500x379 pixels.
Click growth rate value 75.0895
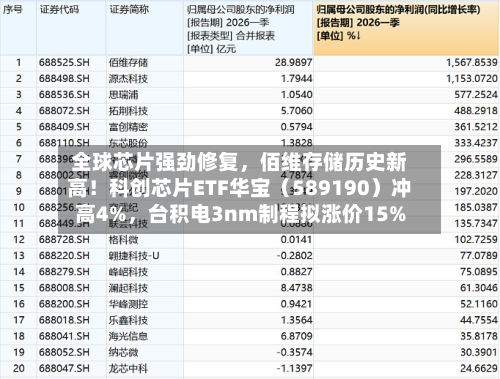pos(479,272)
